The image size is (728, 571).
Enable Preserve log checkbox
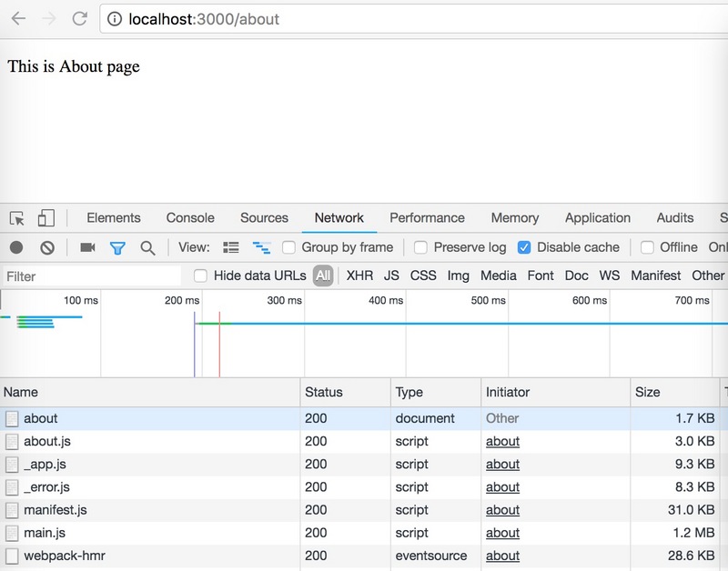[x=420, y=247]
